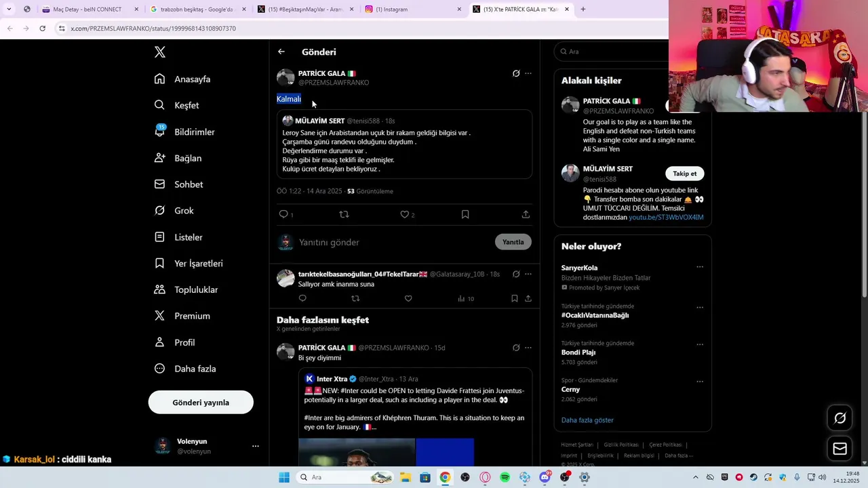The width and height of the screenshot is (868, 488).
Task: Follow MÜLAYİM SERT with Takip et
Action: 685,174
